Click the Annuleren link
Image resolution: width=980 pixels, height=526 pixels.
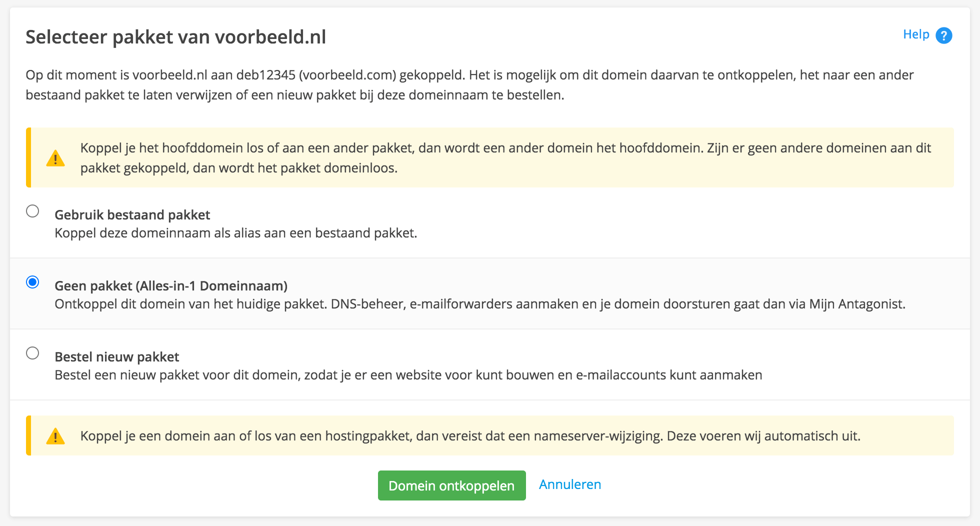(x=570, y=484)
